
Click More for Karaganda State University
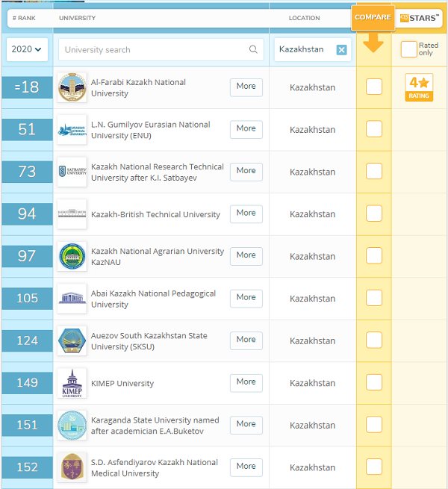tap(246, 425)
